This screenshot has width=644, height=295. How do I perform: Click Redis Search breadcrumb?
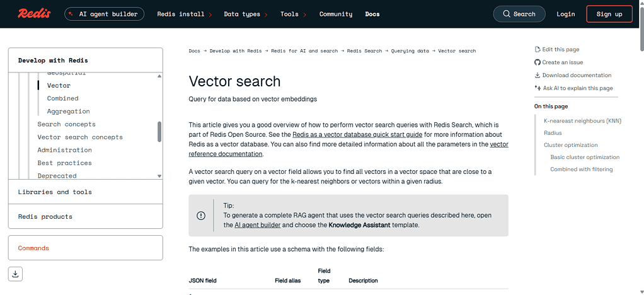pos(364,51)
